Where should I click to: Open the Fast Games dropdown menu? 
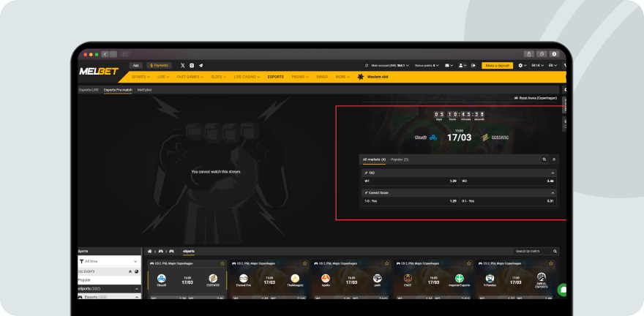[190, 77]
